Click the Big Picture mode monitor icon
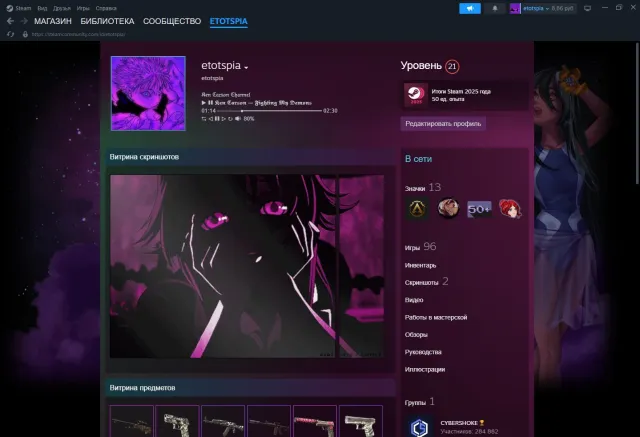640x437 pixels. click(587, 8)
